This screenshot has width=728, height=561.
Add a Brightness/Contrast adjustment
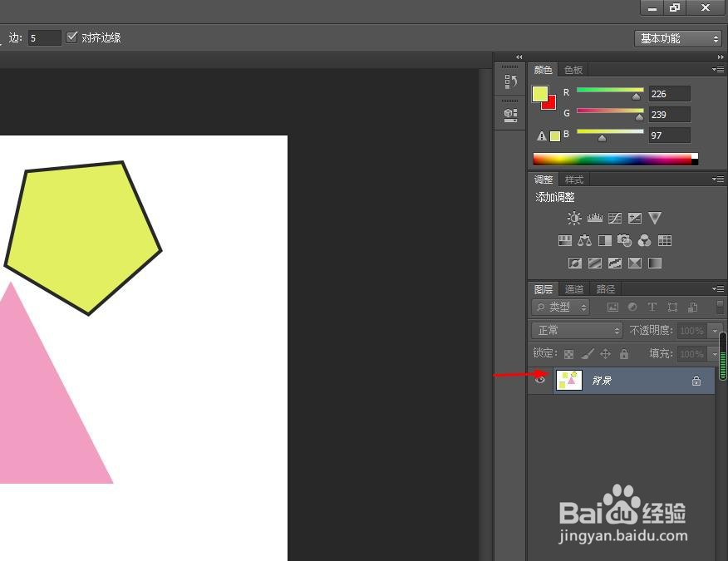574,218
